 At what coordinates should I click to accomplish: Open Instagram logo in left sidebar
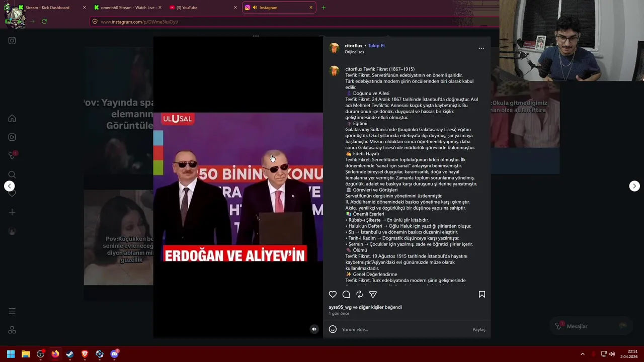click(x=12, y=41)
